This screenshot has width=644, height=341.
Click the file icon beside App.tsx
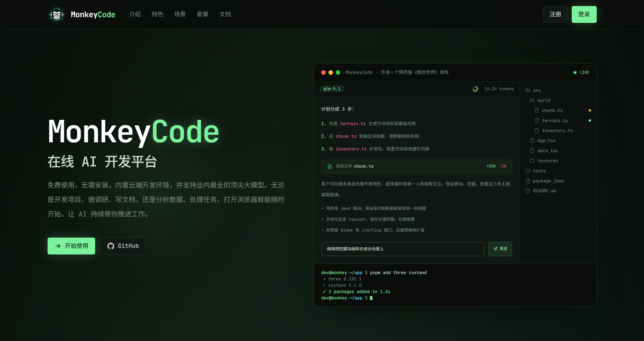tap(532, 141)
